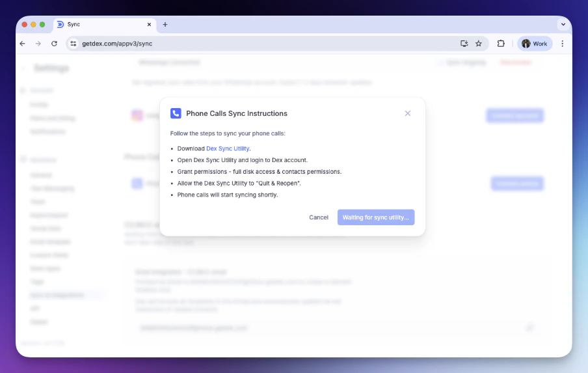Open the Dex Sync Utility download link
The height and width of the screenshot is (373, 588).
tap(228, 148)
